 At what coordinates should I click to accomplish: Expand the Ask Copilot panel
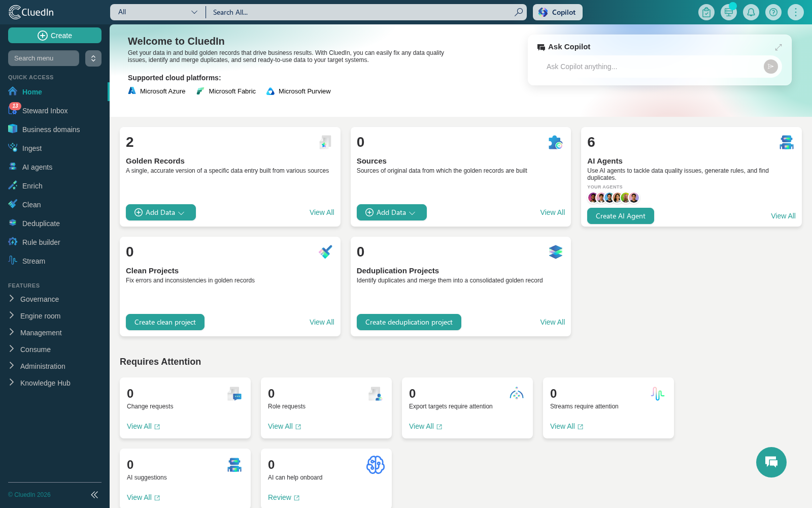pyautogui.click(x=779, y=47)
